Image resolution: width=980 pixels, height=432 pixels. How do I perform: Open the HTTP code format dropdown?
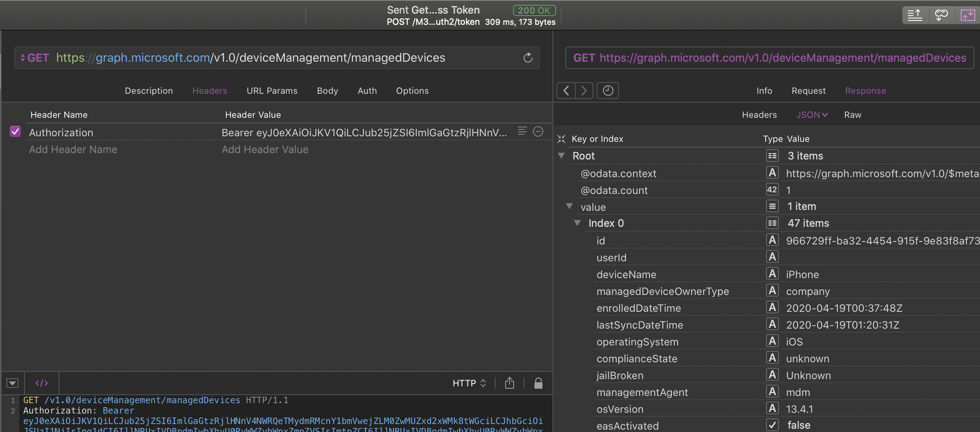tap(469, 383)
